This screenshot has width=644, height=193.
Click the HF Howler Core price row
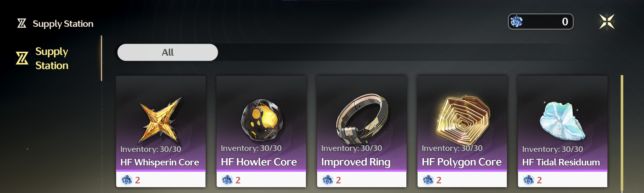261,180
